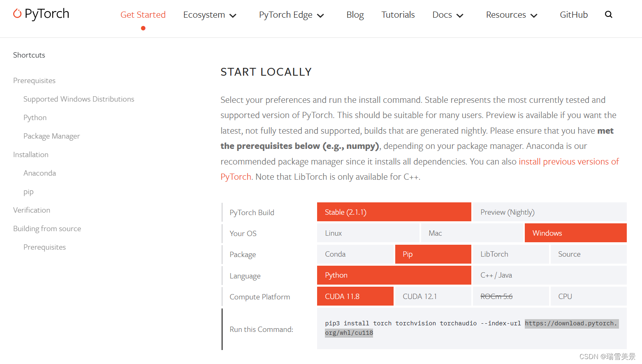Screen dimensions: 642x364
Task: Click the PyTorch logo
Action: (41, 14)
